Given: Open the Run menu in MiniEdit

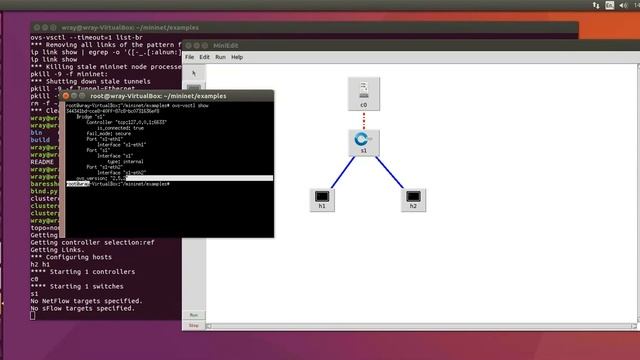Looking at the screenshot, I should click(x=220, y=57).
